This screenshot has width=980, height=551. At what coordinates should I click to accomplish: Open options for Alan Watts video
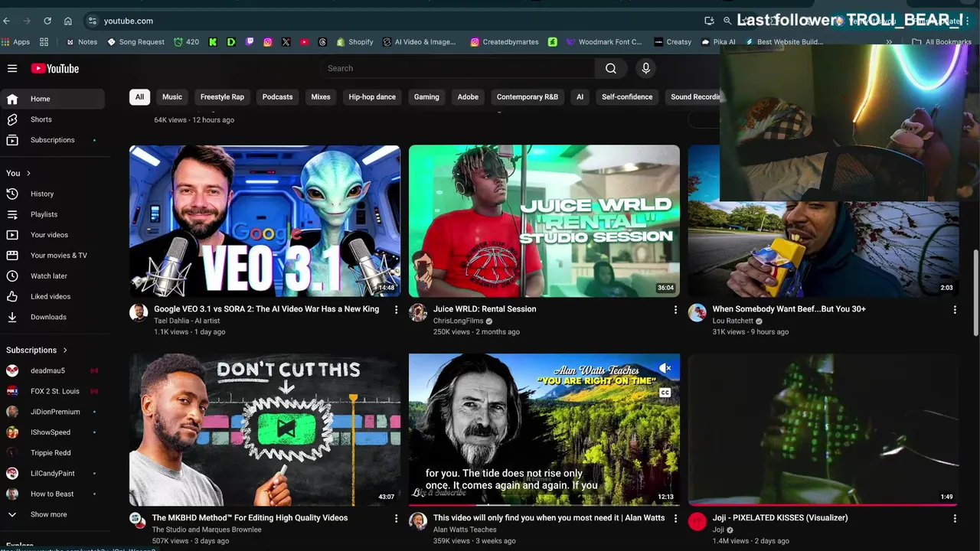(x=675, y=518)
